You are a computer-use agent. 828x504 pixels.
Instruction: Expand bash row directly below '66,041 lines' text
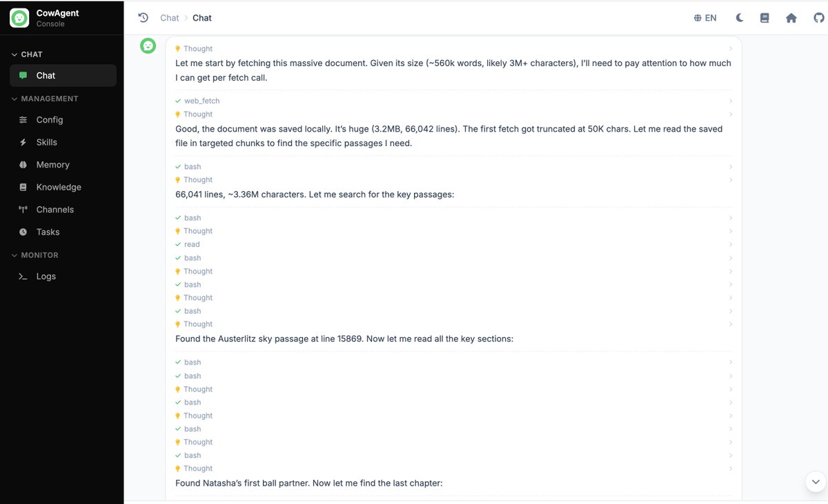click(453, 218)
